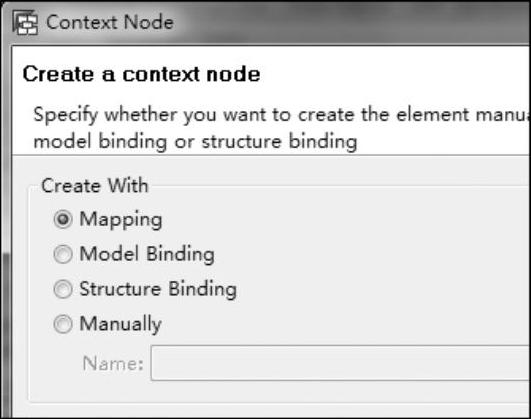This screenshot has height=419, width=531.
Task: Pick the Manually radio button
Action: click(x=63, y=324)
